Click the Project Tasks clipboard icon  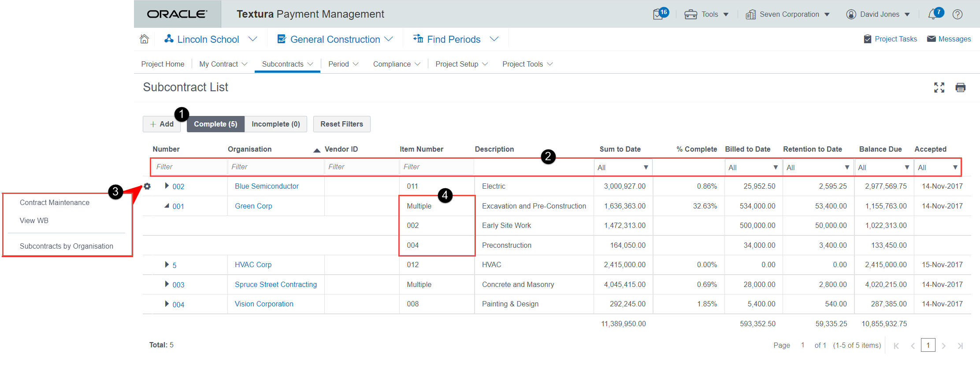coord(868,39)
